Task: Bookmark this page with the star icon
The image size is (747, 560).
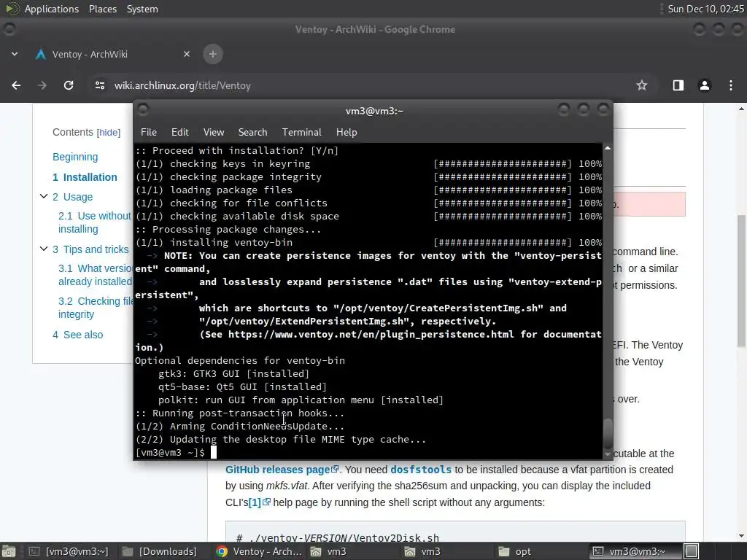Action: click(642, 85)
